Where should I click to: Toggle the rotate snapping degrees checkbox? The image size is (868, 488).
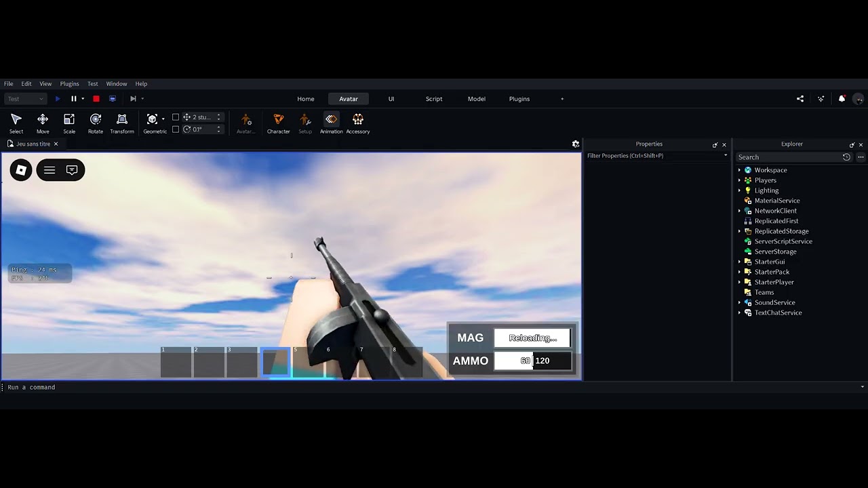(x=176, y=129)
